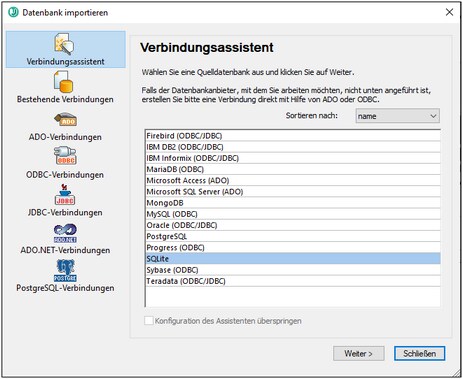Select Oracle (ODBC/JDBC) entry
The image size is (463, 379).
293,225
